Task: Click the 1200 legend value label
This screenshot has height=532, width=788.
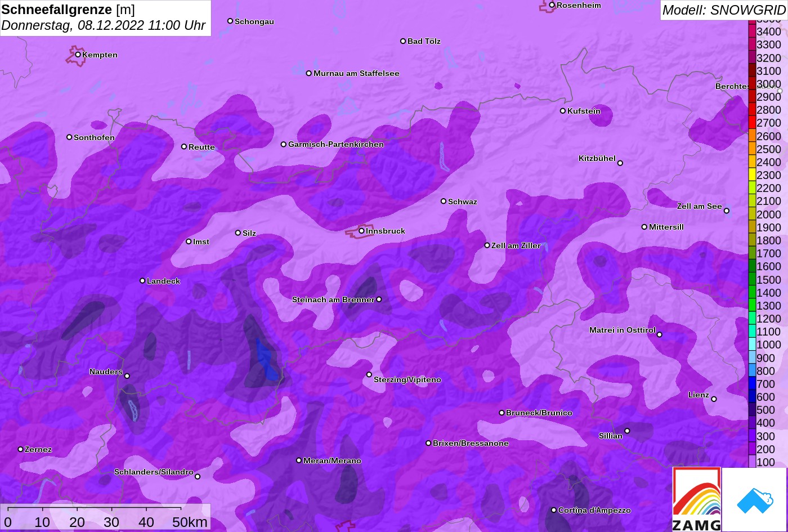Action: pos(769,319)
